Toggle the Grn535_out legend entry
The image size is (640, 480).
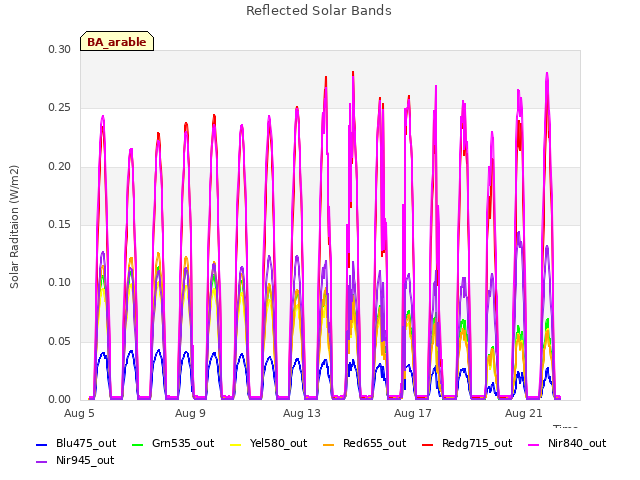click(173, 443)
